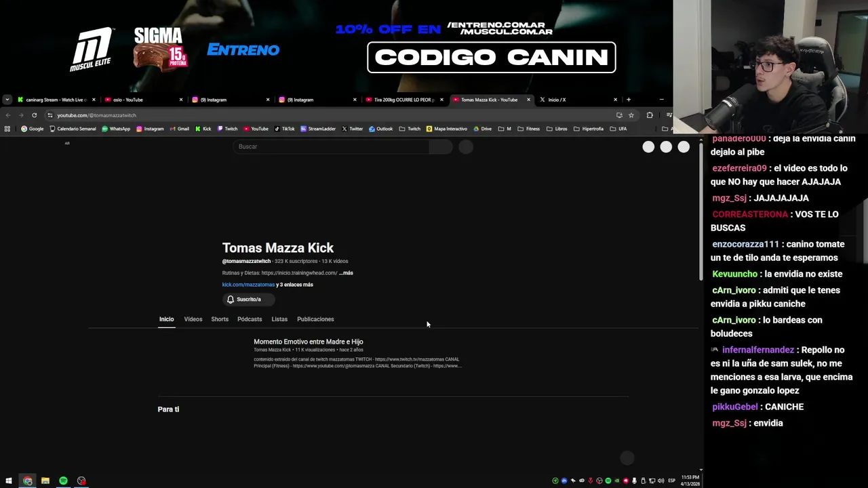Open the Instagram bookmark
The image size is (868, 488).
[x=150, y=129]
